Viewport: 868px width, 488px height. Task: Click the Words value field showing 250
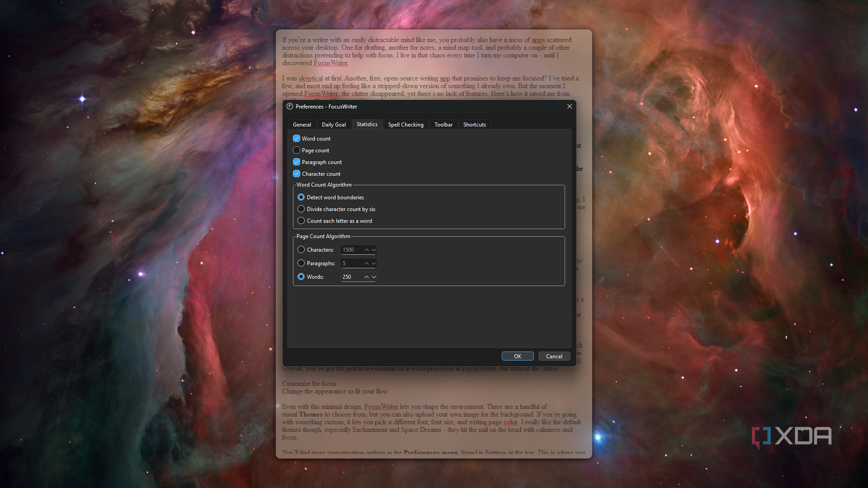pos(351,277)
